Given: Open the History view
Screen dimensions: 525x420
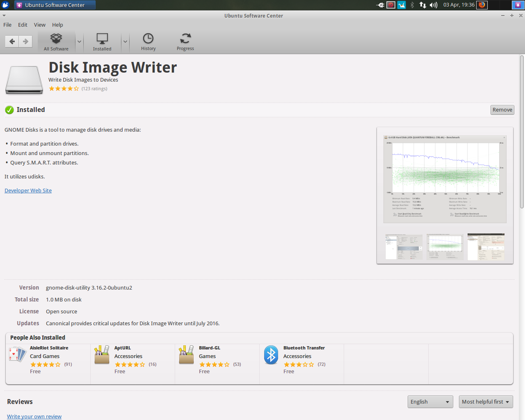Looking at the screenshot, I should 148,42.
